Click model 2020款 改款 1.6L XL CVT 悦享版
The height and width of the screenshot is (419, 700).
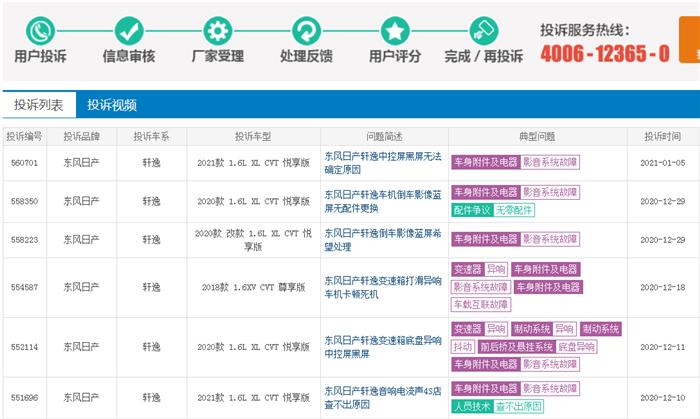(253, 240)
